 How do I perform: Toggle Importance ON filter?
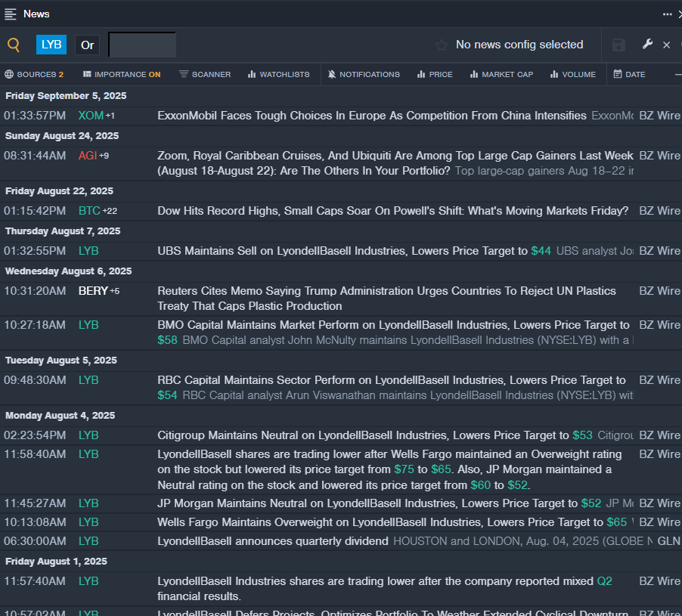(x=122, y=74)
